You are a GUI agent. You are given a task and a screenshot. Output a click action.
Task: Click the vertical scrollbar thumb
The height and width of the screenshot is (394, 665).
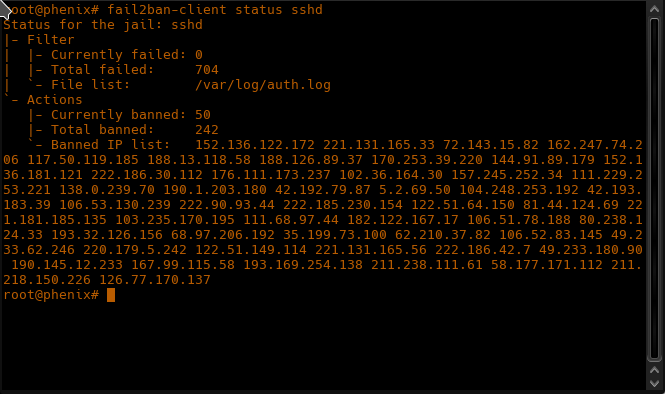point(654,189)
